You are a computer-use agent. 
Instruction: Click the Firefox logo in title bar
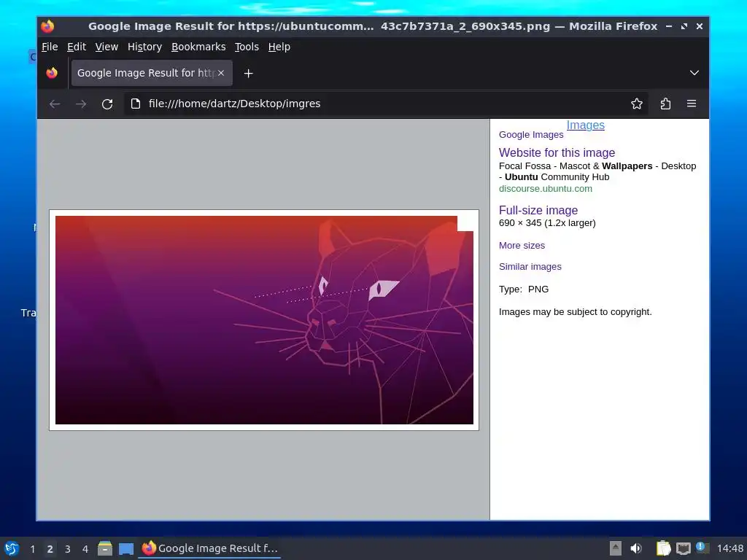pos(47,26)
